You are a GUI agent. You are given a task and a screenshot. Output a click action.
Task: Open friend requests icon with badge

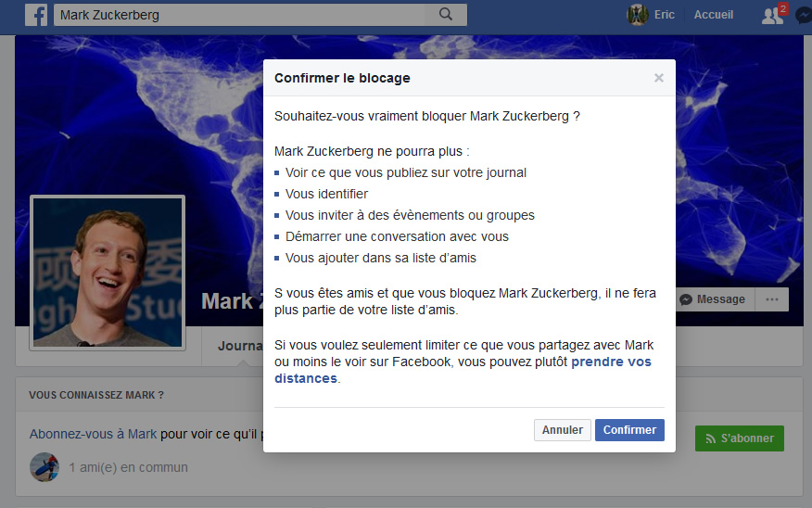773,15
